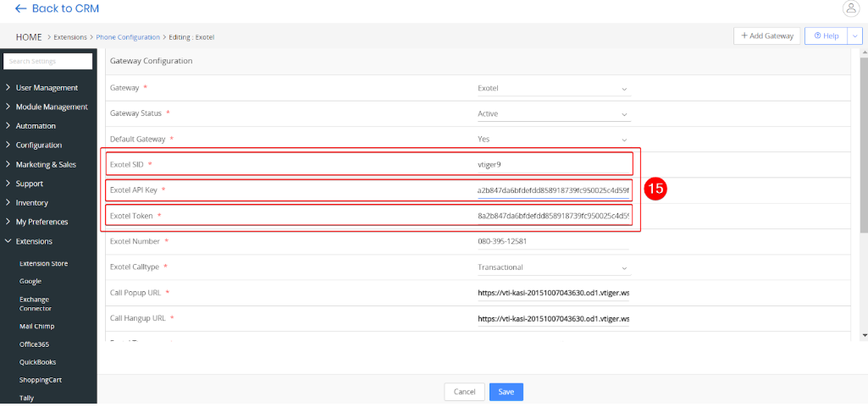Click the Call Hangup URL field
This screenshot has width=868, height=407.
pyautogui.click(x=554, y=319)
